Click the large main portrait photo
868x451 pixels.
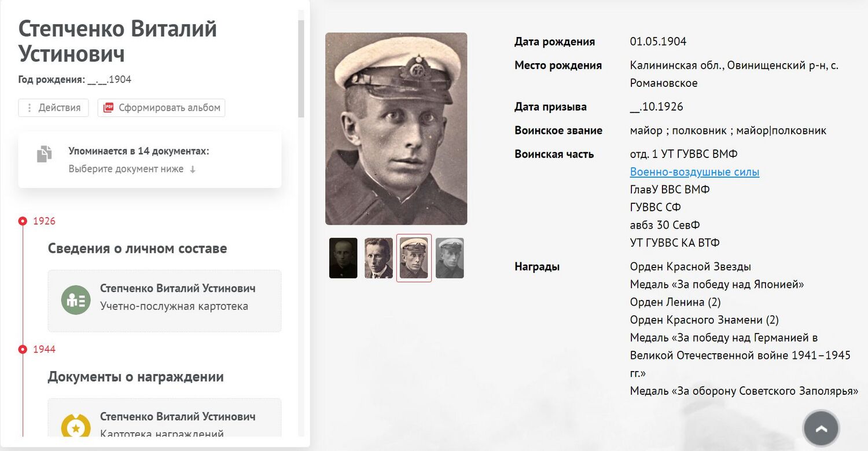[396, 129]
